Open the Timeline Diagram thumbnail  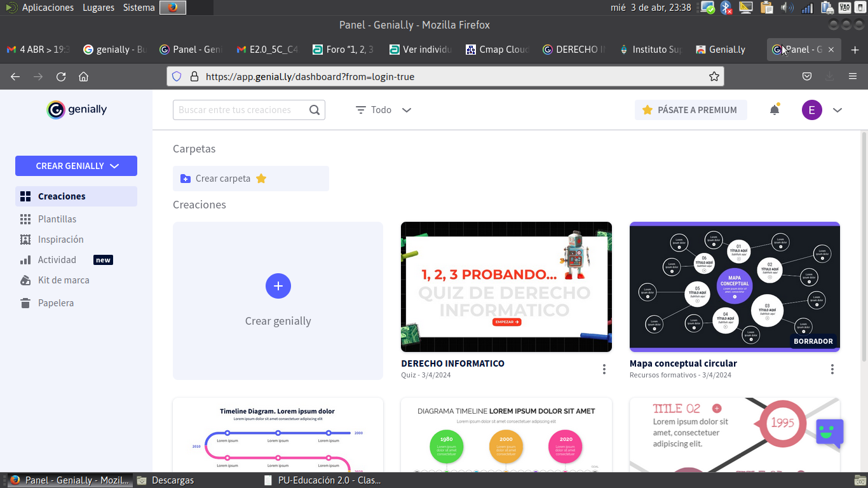pyautogui.click(x=278, y=435)
